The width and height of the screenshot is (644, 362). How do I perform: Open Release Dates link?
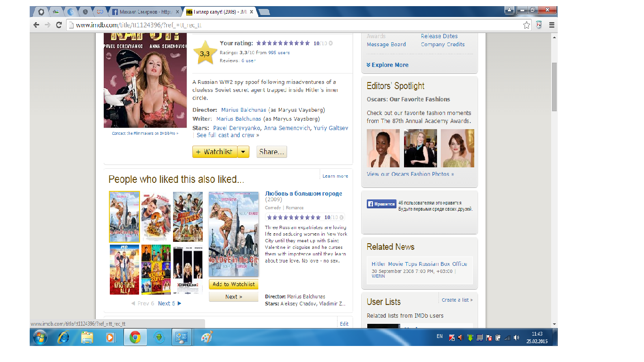point(439,36)
